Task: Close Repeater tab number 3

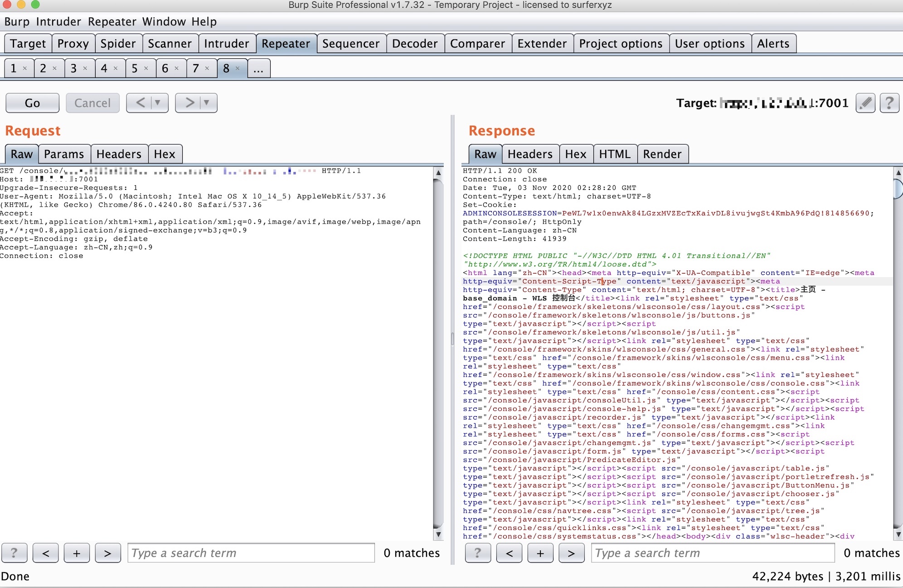Action: 85,68
